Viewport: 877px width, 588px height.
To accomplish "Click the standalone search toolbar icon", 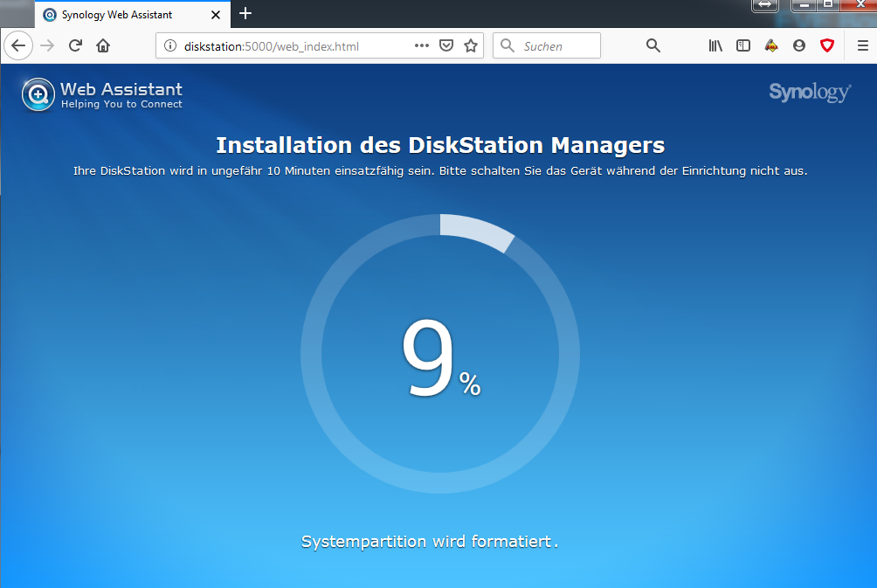I will coord(653,46).
